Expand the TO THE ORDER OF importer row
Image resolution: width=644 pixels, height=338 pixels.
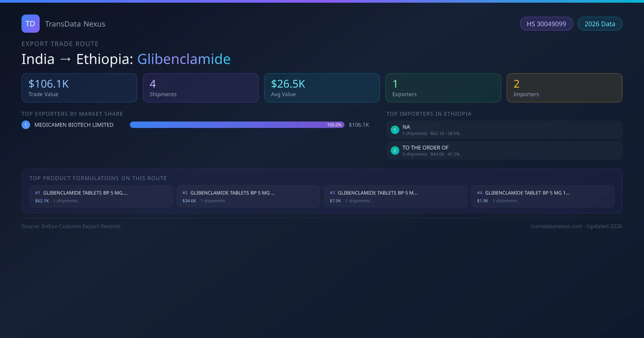click(504, 150)
